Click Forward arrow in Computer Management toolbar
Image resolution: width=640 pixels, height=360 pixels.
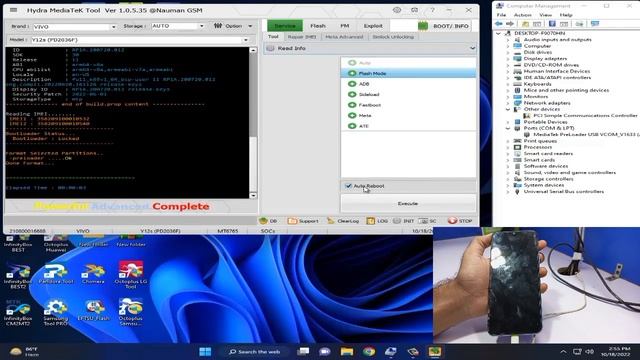point(510,24)
